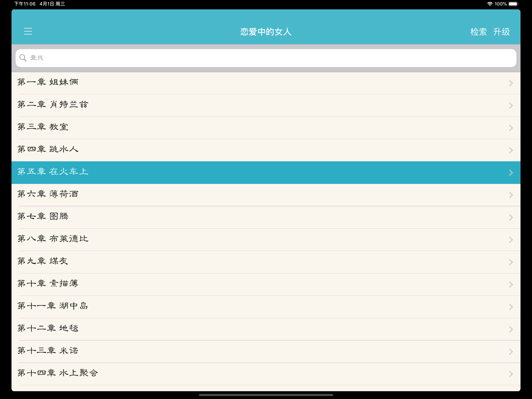Click chevron on 第四章 跳水人 row
532x399 pixels.
coord(511,150)
